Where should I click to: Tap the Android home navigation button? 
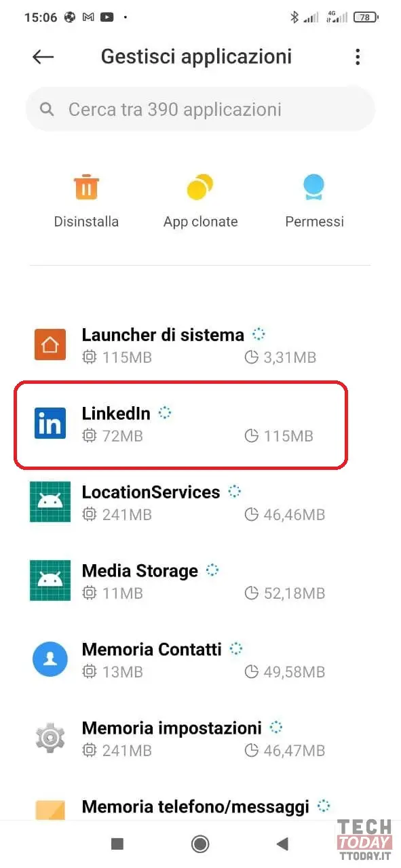[200, 844]
